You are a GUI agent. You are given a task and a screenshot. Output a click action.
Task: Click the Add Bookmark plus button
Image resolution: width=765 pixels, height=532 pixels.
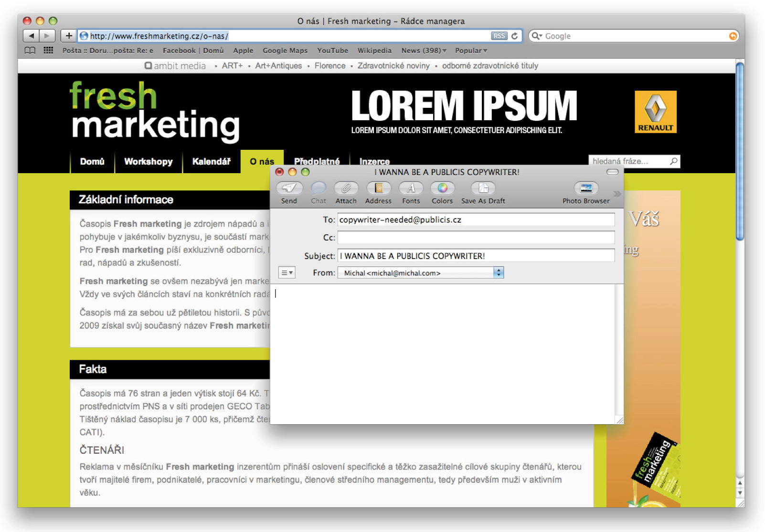[69, 36]
